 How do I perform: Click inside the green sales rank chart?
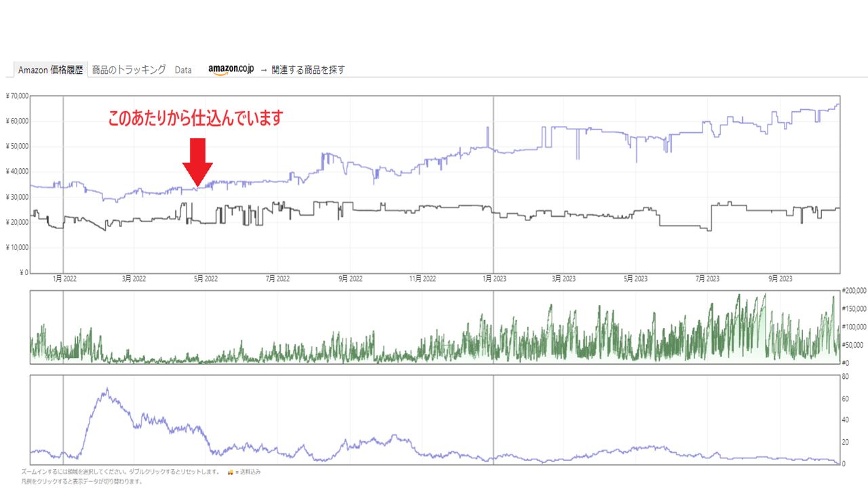435,327
